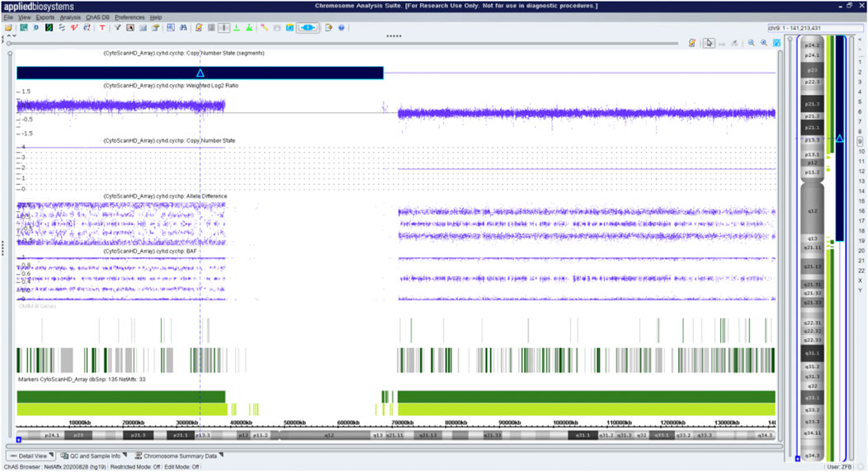Click the chr9 coordinate range input field
The height and width of the screenshot is (472, 868).
pos(815,28)
